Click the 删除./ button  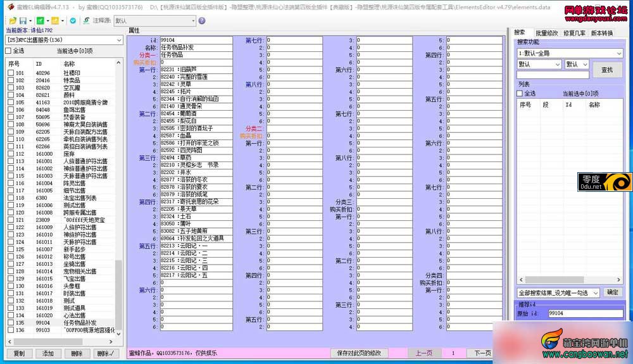coord(105,353)
